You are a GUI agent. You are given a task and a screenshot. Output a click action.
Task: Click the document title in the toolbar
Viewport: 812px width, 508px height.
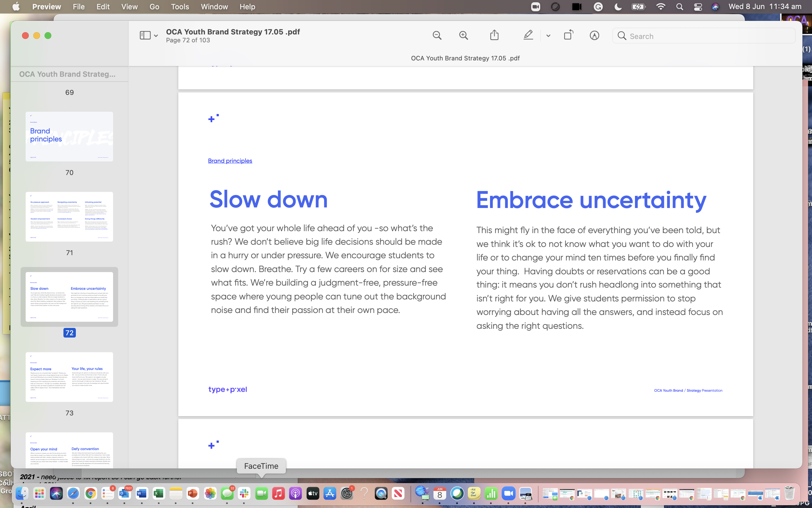(233, 32)
